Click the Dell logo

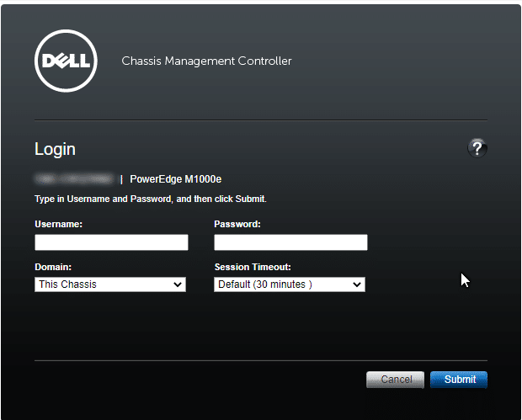tap(66, 61)
